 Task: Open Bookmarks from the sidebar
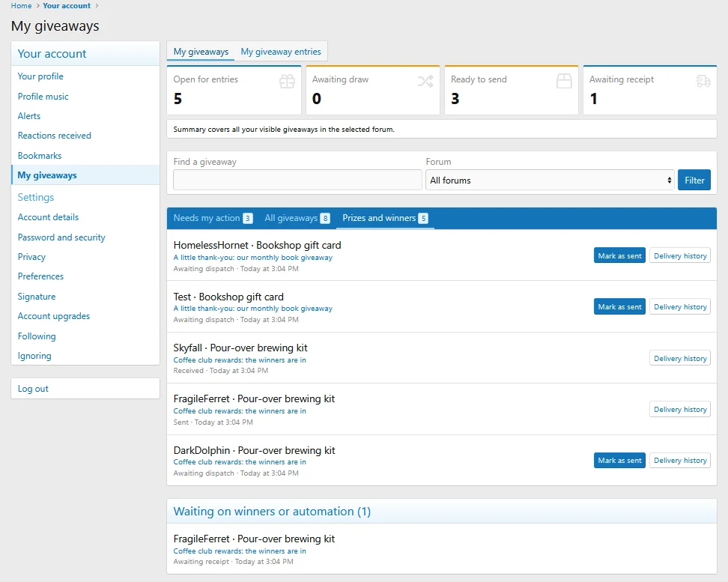[85, 156]
